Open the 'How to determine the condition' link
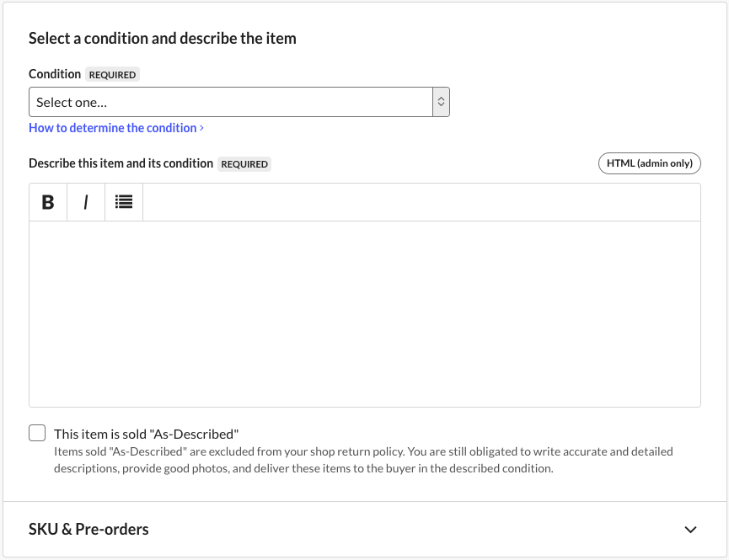Image resolution: width=729 pixels, height=560 pixels. 114,127
